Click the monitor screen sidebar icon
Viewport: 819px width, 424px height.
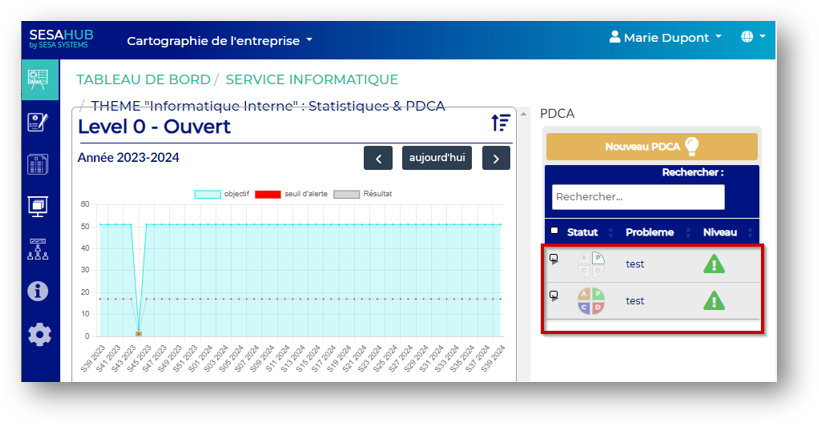39,207
